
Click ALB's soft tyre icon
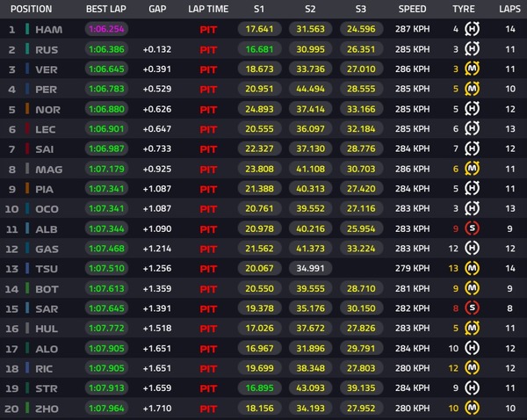[x=472, y=228]
